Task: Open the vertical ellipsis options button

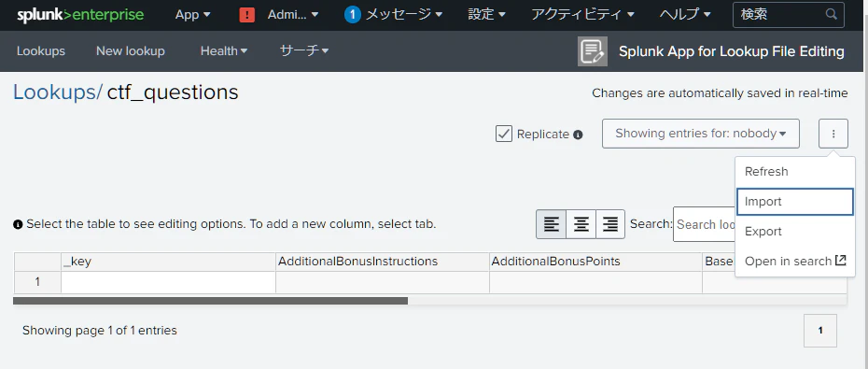Action: click(833, 134)
